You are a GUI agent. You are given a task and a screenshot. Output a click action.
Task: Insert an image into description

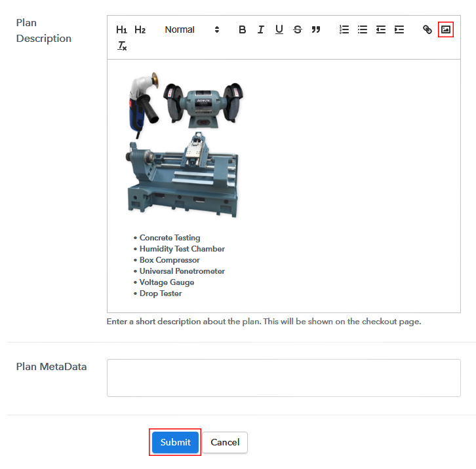coord(446,29)
